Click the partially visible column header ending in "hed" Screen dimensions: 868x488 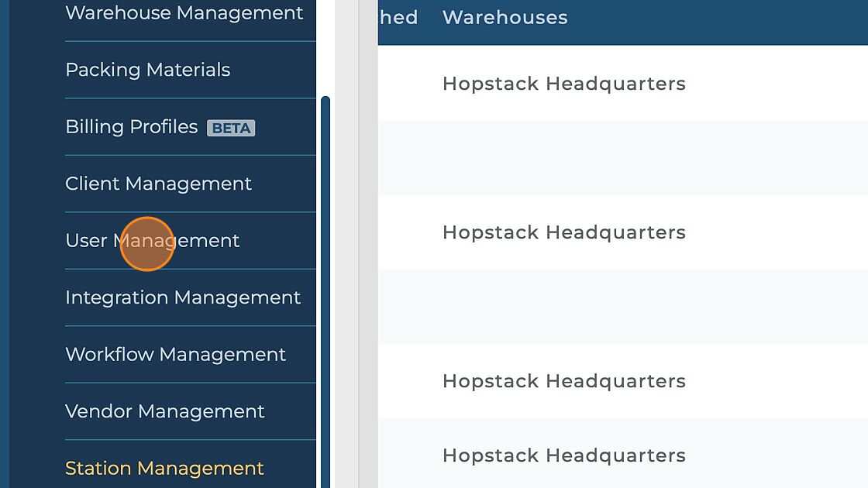coord(398,18)
